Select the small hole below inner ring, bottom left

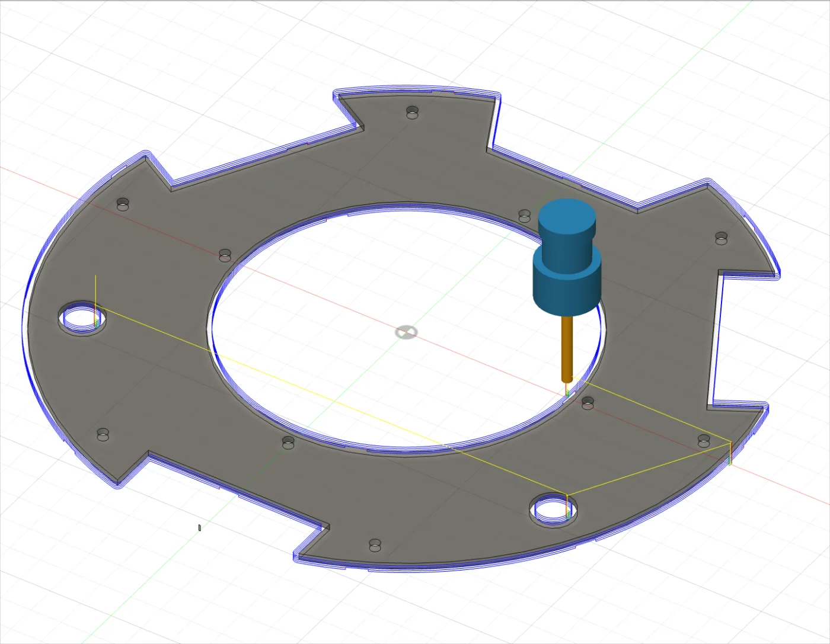[x=288, y=442]
